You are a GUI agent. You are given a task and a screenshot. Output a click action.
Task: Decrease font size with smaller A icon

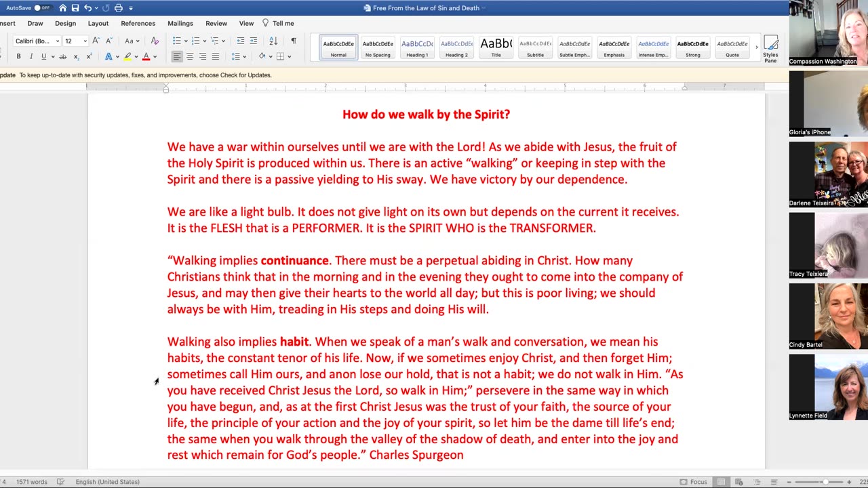[108, 41]
